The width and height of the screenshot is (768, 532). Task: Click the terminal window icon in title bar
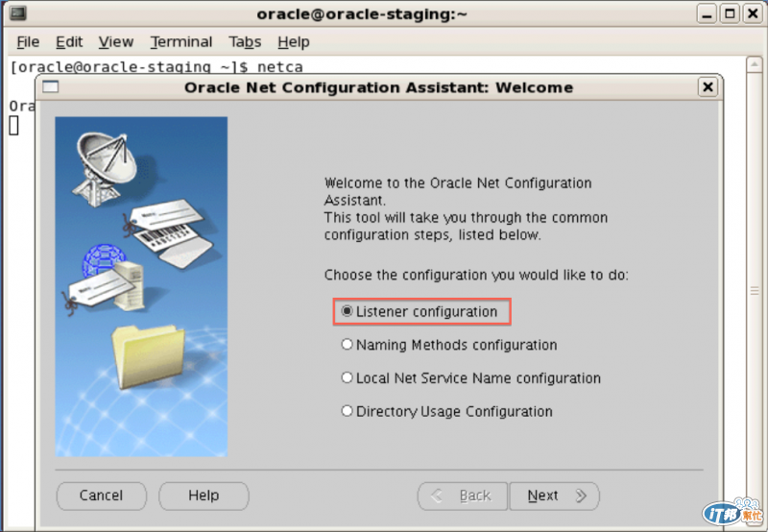(x=17, y=13)
